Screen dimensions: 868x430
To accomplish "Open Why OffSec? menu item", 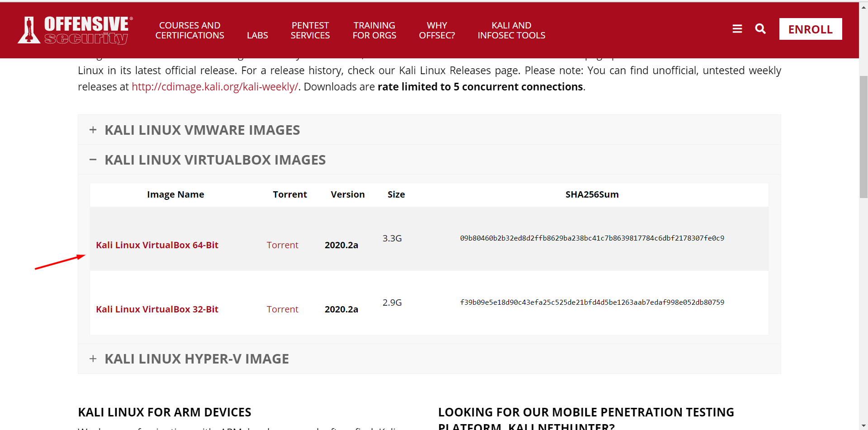I will 437,30.
